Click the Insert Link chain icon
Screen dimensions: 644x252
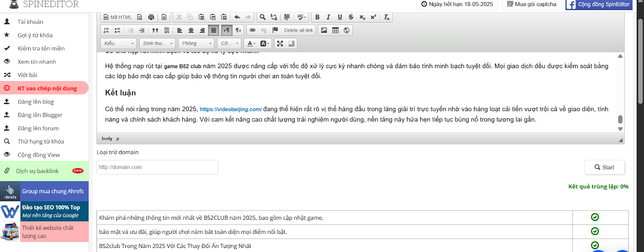252,30
